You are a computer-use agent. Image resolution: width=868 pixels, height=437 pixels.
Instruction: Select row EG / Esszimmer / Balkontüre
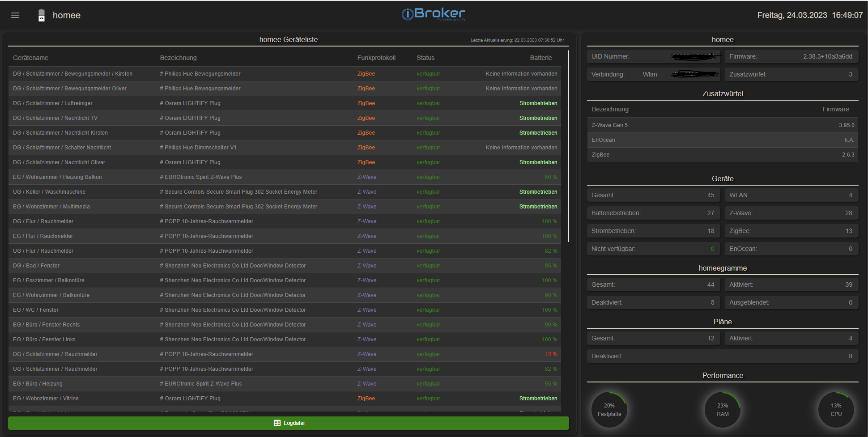click(x=285, y=280)
